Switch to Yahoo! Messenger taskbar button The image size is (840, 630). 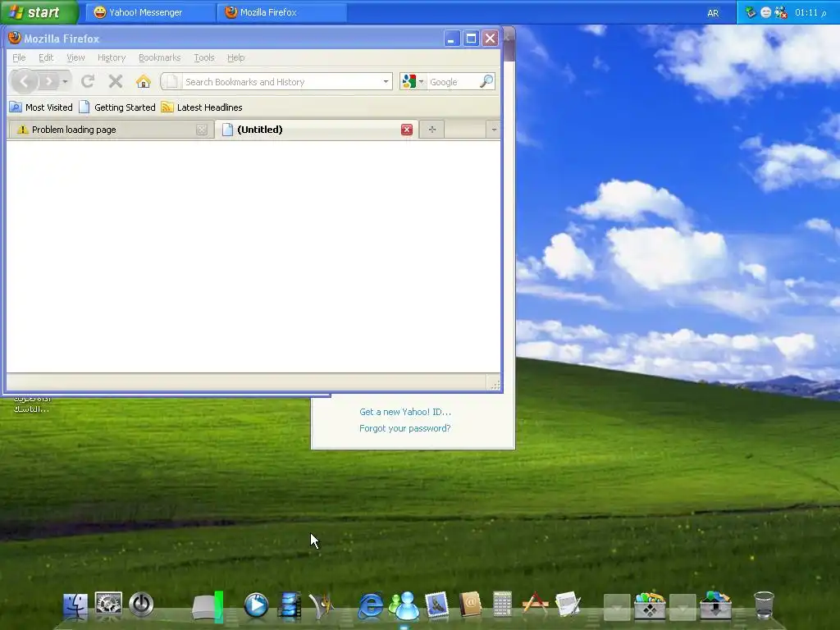[x=149, y=12]
